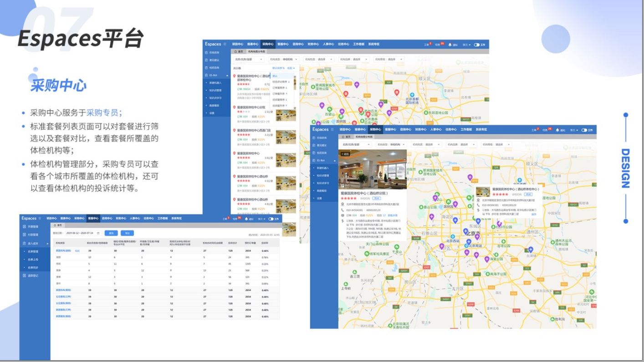Viewport: 644px width, 362px height.
Task: Click red location pin of first institution in list
Action: coord(235,76)
